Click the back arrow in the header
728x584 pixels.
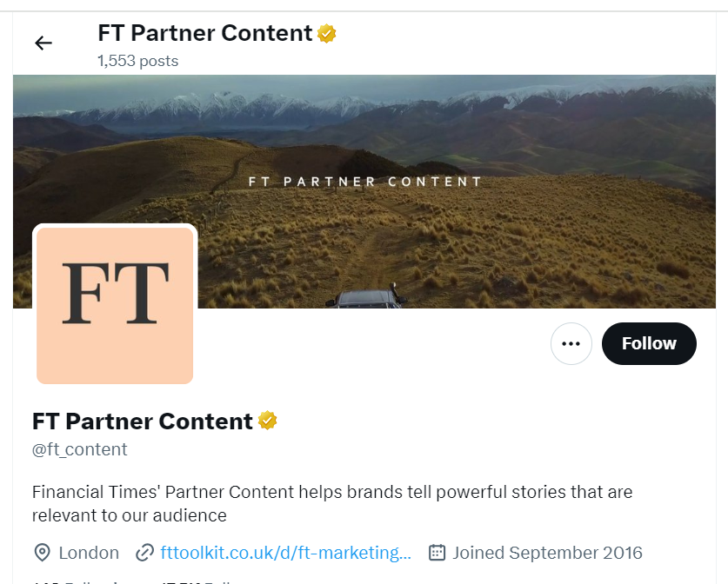tap(43, 43)
